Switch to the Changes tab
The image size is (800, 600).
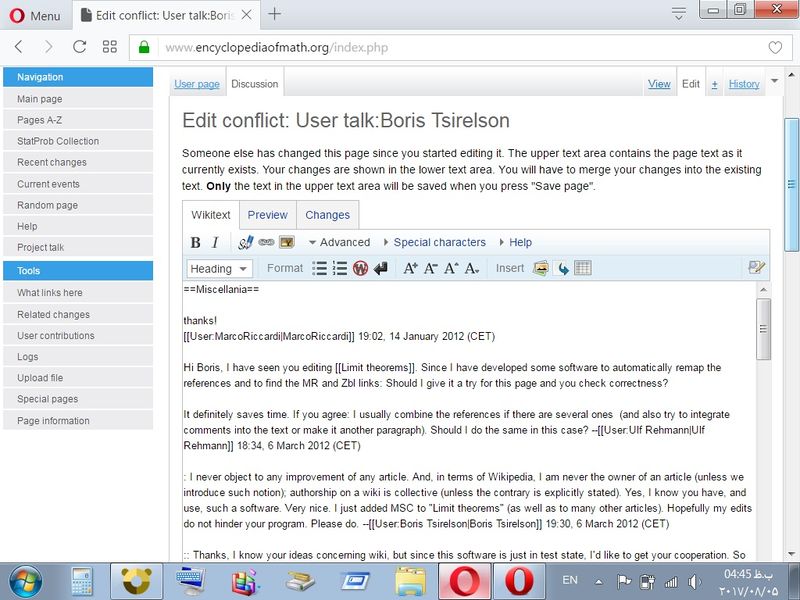coord(327,215)
